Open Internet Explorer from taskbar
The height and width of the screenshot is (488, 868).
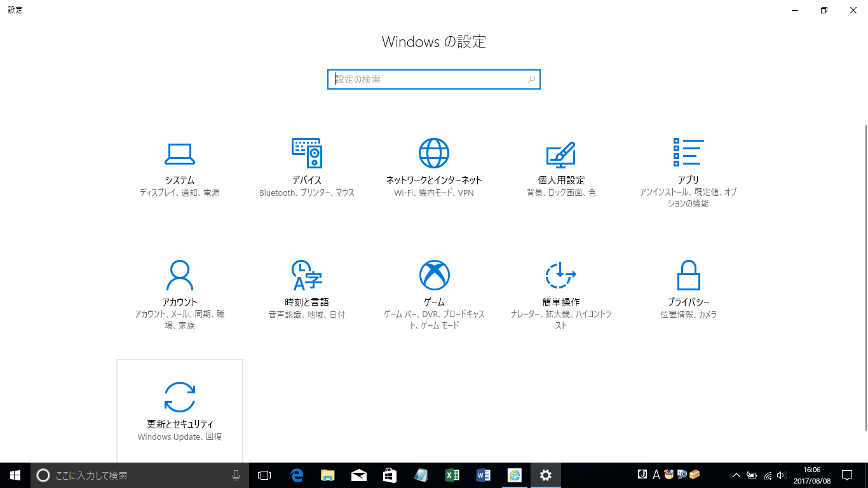pyautogui.click(x=515, y=475)
